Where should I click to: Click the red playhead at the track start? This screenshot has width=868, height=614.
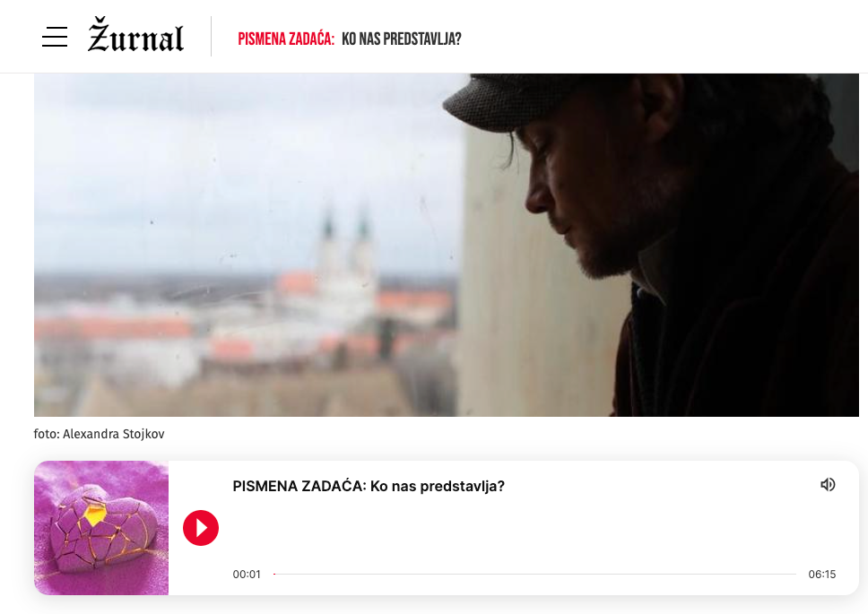(274, 575)
